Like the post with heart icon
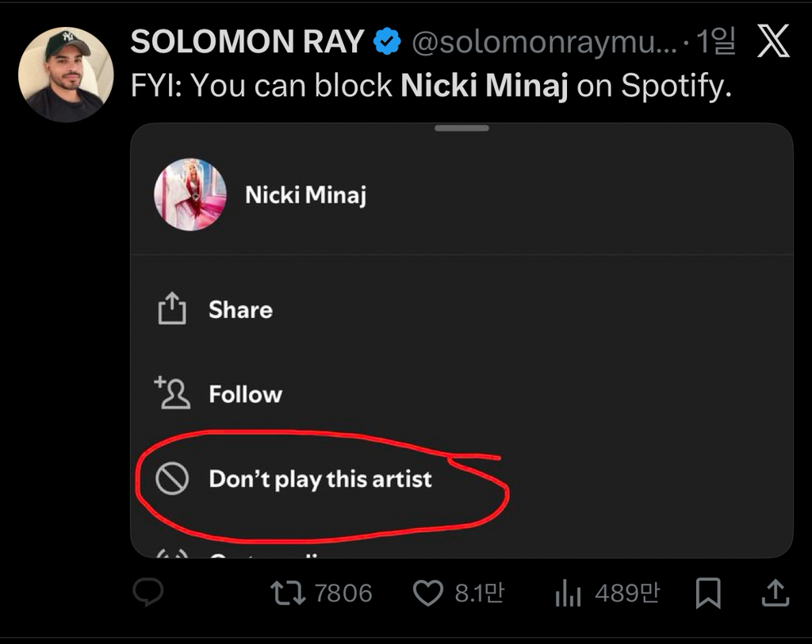 pos(428,593)
